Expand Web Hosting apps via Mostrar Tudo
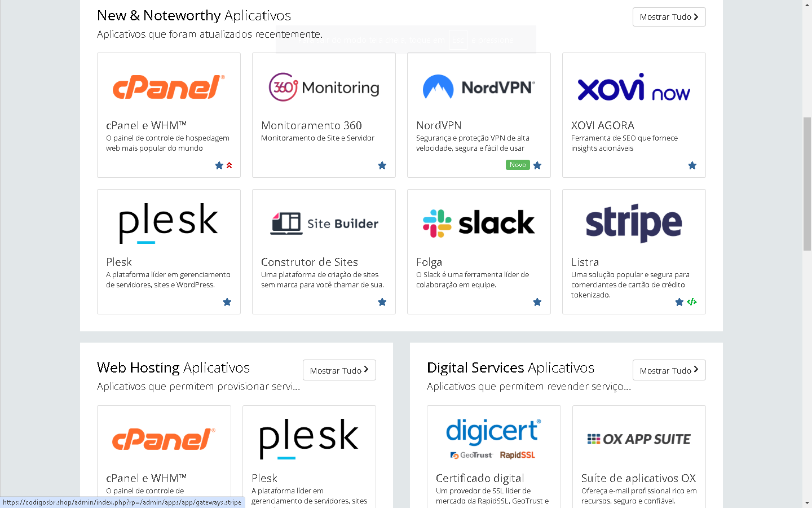This screenshot has height=508, width=812. coord(339,370)
